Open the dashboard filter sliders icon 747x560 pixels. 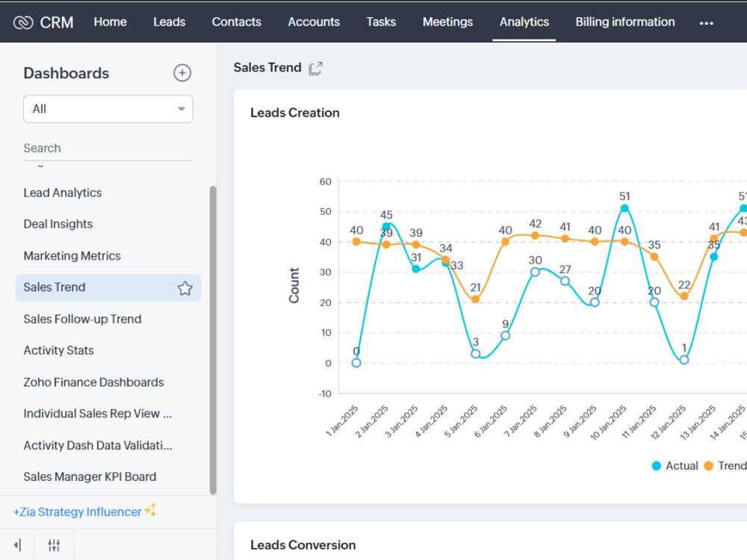54,545
